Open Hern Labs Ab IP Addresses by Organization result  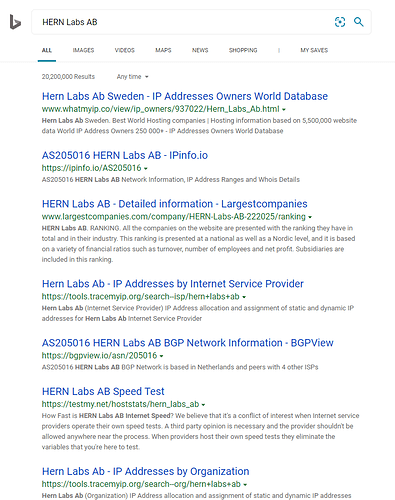point(145,471)
